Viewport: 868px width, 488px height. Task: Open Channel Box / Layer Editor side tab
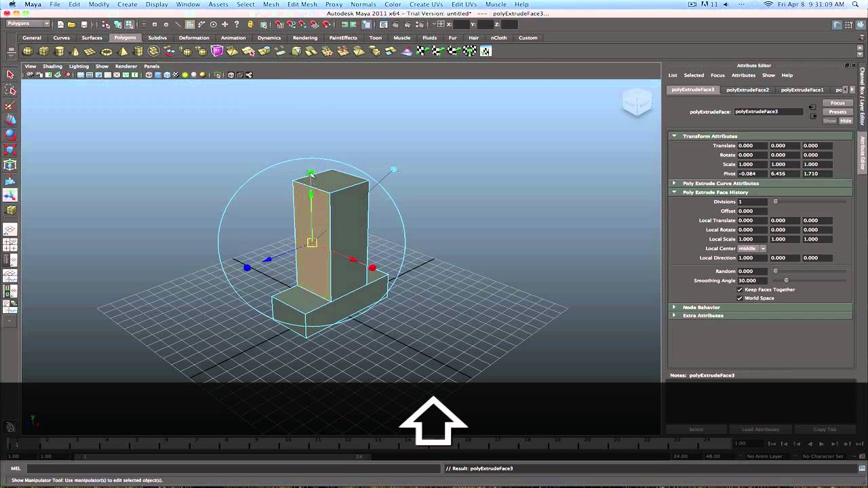pos(863,96)
